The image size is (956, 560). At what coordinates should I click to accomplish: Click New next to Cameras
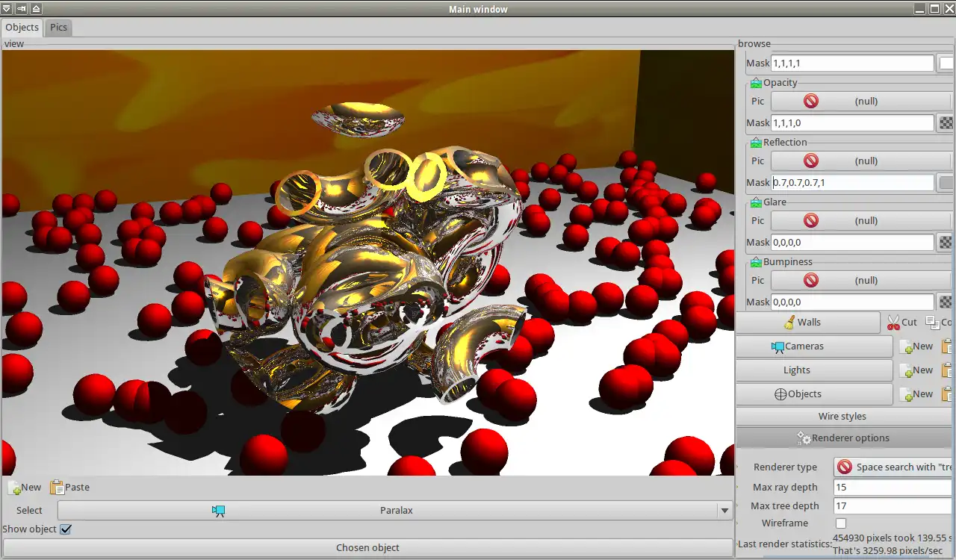click(x=916, y=346)
